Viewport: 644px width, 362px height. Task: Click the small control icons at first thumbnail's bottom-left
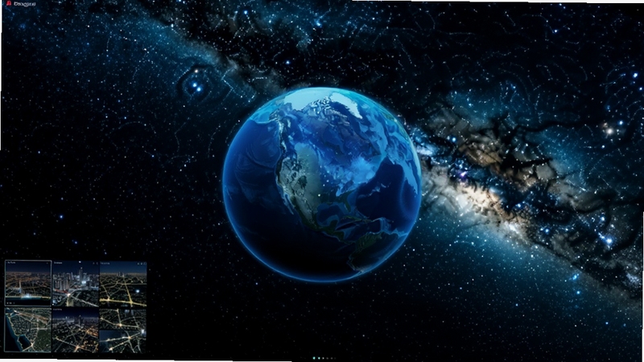[10, 303]
